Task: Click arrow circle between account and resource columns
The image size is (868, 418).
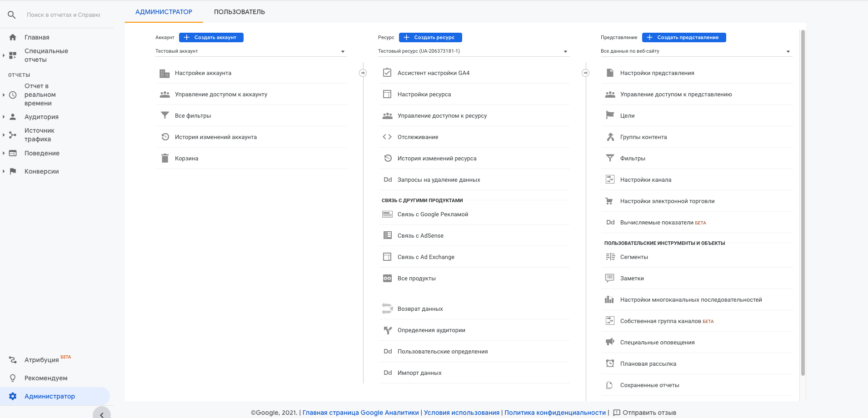Action: 363,73
